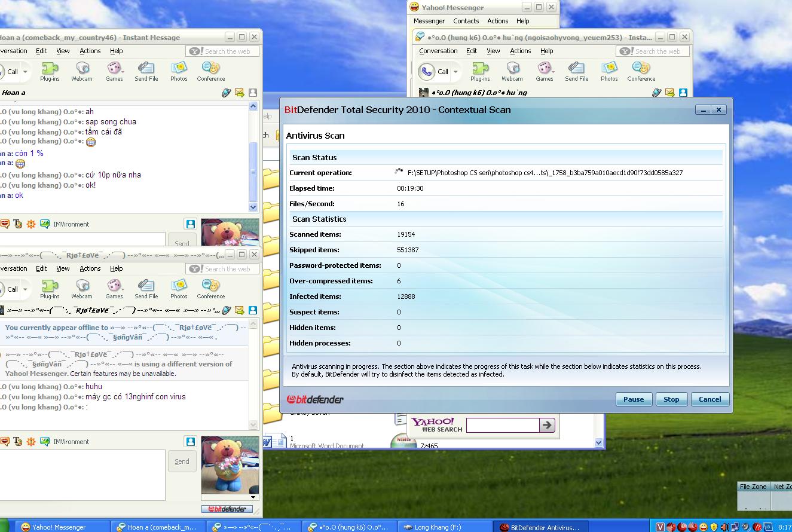Click the Search the web box in hung k6 window
The width and height of the screenshot is (792, 532).
coord(653,51)
